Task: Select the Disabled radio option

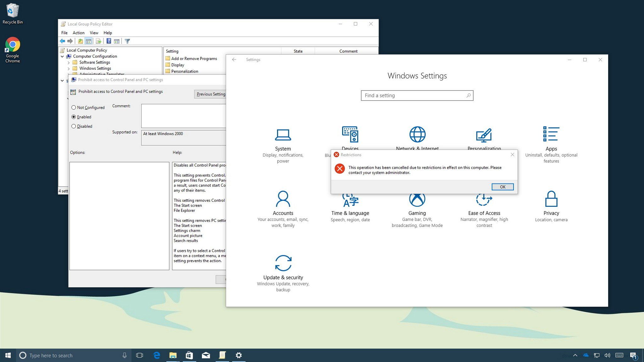Action: pos(74,126)
